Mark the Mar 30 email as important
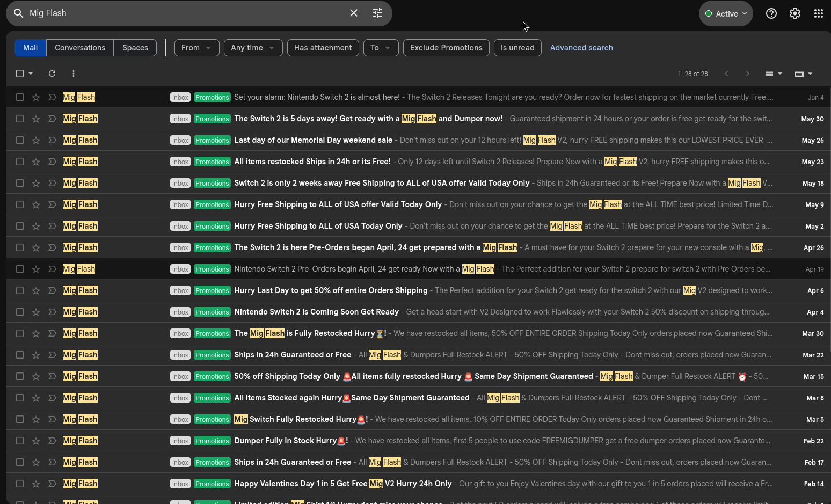831x504 pixels. pos(52,333)
